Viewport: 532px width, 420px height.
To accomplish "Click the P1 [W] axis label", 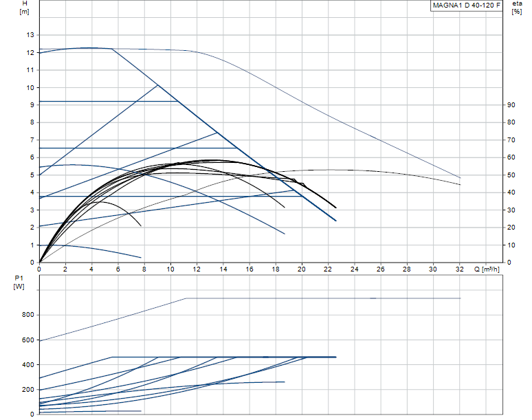I will coord(19,283).
